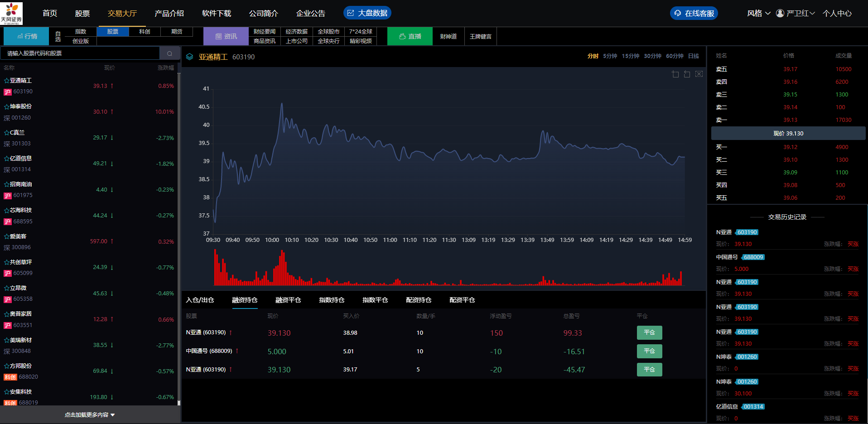868x424 pixels.
Task: Click 平仓 button for 中国通号
Action: [x=649, y=351]
